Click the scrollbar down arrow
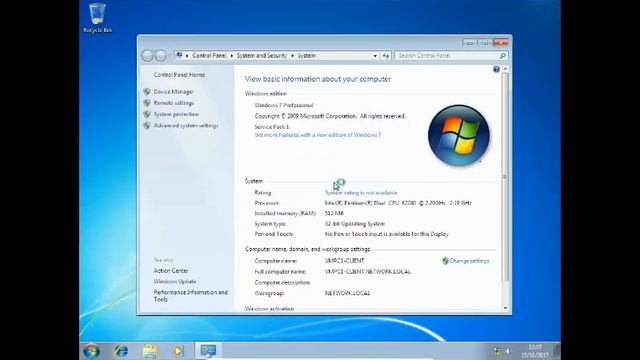640x360 pixels. [x=505, y=309]
